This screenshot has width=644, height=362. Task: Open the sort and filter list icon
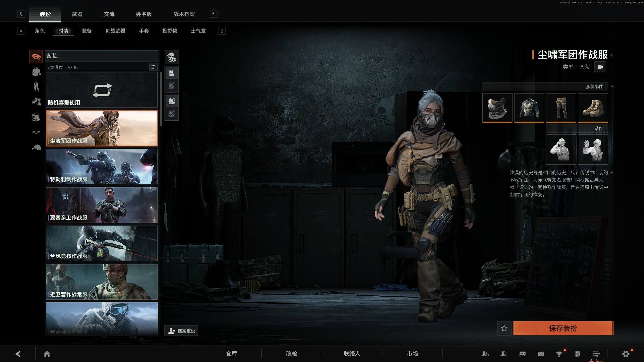point(153,67)
